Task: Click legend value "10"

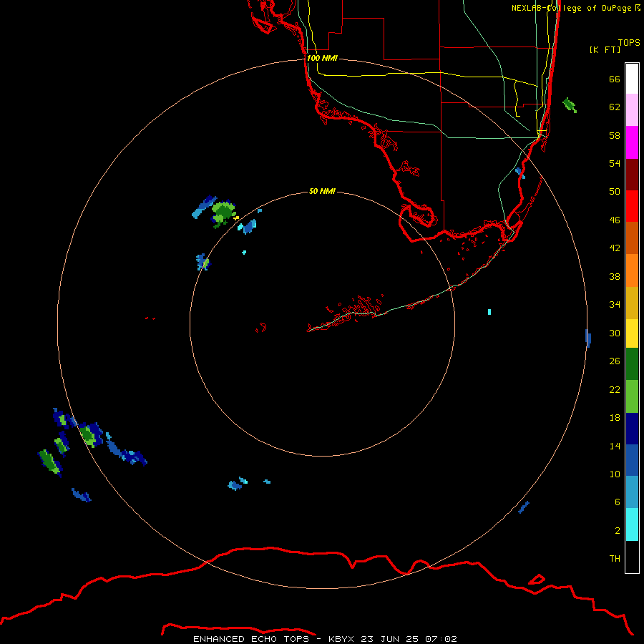Action: pyautogui.click(x=615, y=474)
